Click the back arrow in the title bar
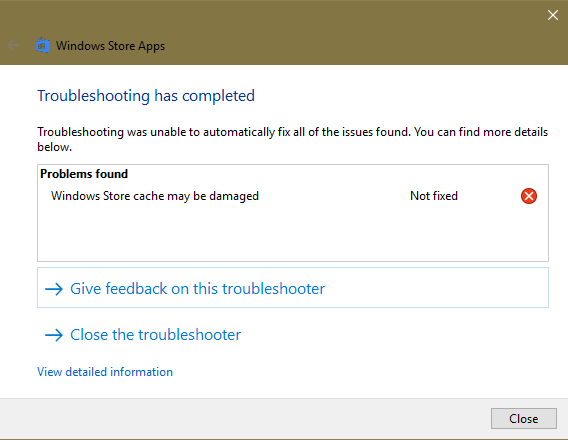Viewport: 568px width, 440px height. tap(13, 45)
